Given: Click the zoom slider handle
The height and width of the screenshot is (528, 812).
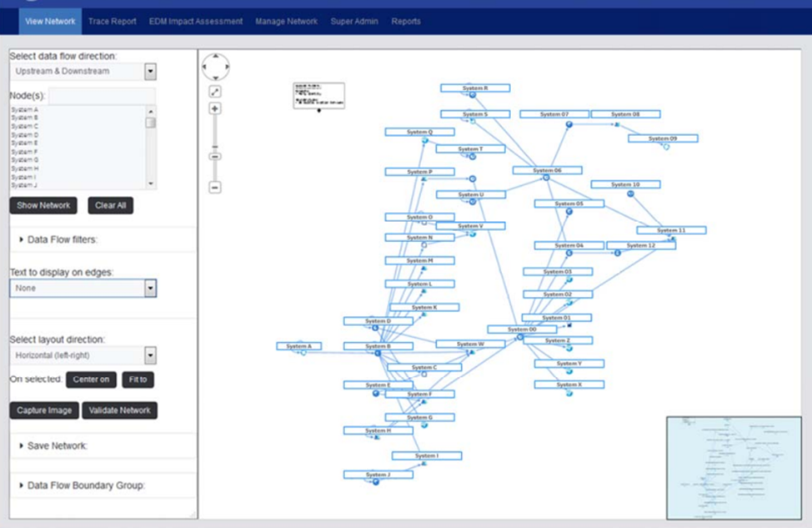Looking at the screenshot, I should (x=215, y=156).
